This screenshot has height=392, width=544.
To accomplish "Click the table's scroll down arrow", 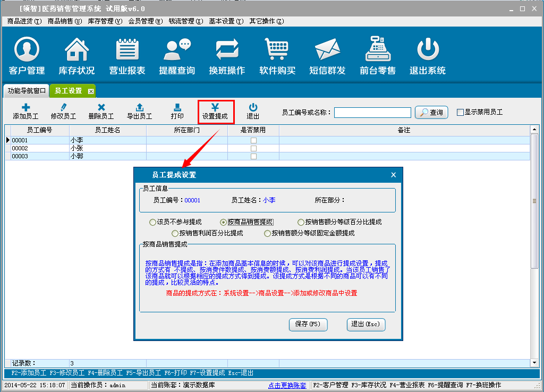I will [534, 362].
